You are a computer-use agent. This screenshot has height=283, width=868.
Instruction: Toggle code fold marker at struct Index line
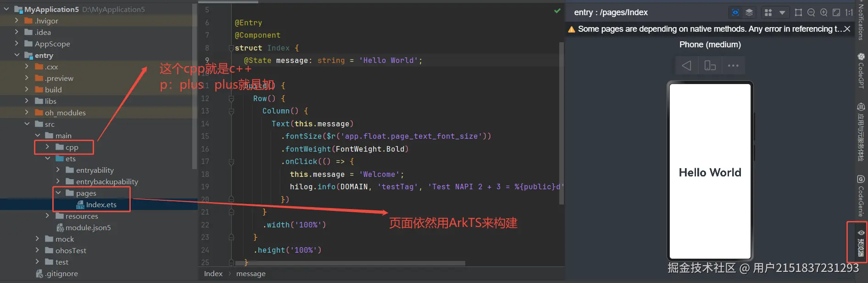(x=231, y=48)
